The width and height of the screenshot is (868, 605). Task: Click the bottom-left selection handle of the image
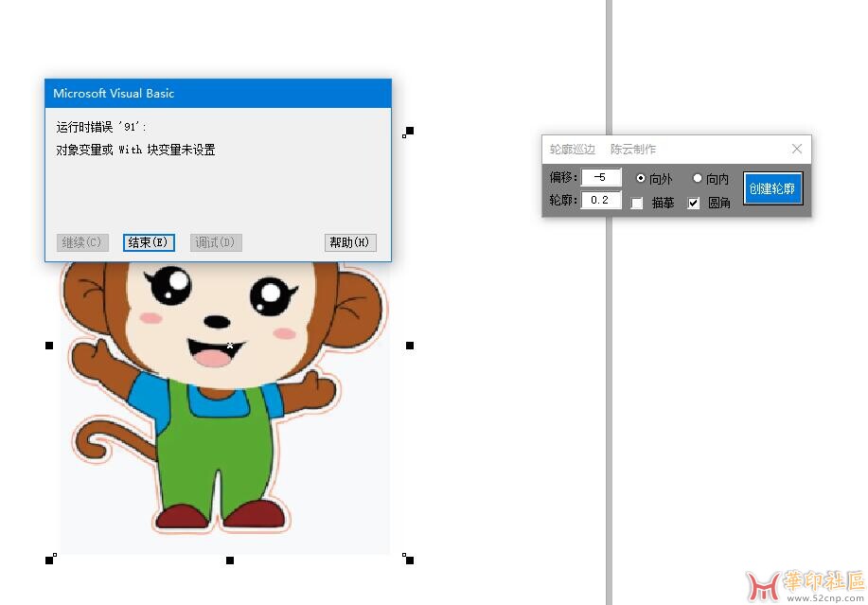click(49, 561)
